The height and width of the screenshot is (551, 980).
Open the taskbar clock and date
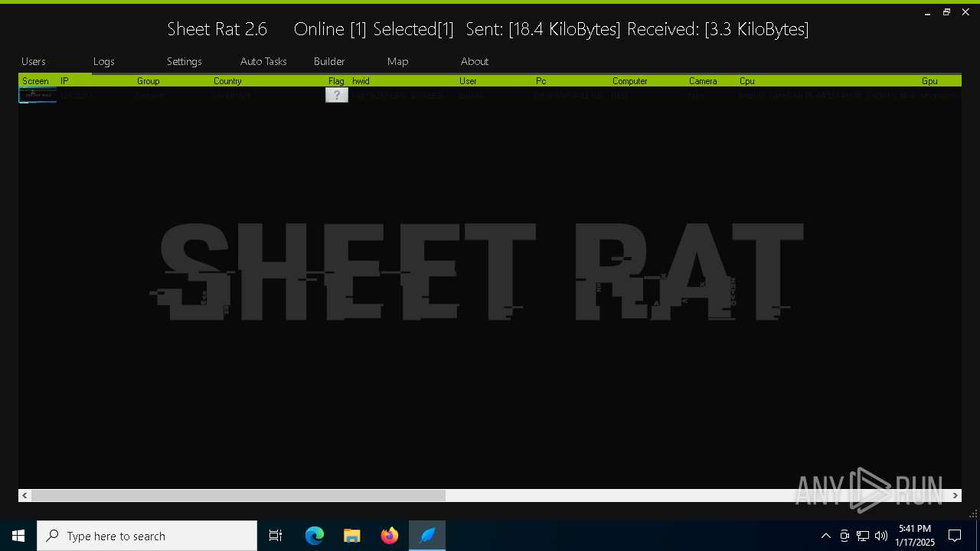(x=915, y=536)
